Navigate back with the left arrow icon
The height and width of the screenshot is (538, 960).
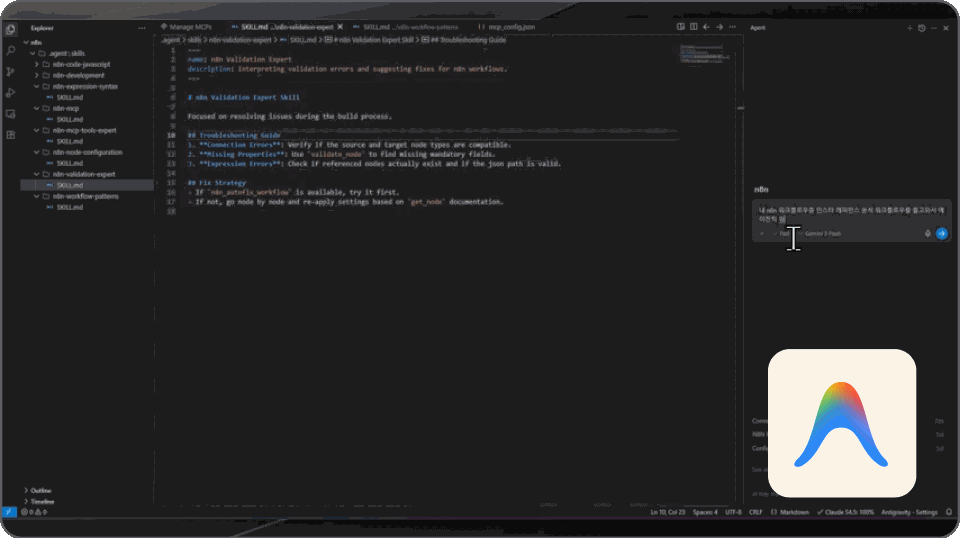point(707,27)
